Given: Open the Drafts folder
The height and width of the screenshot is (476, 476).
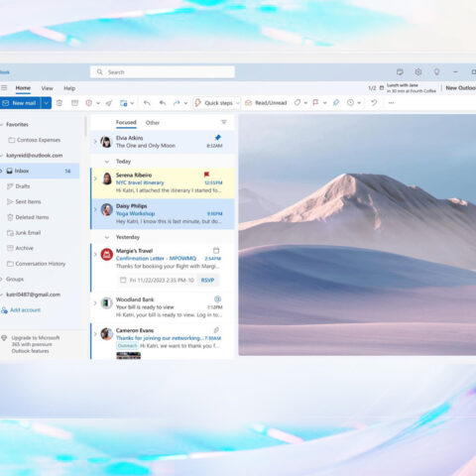Looking at the screenshot, I should [23, 186].
